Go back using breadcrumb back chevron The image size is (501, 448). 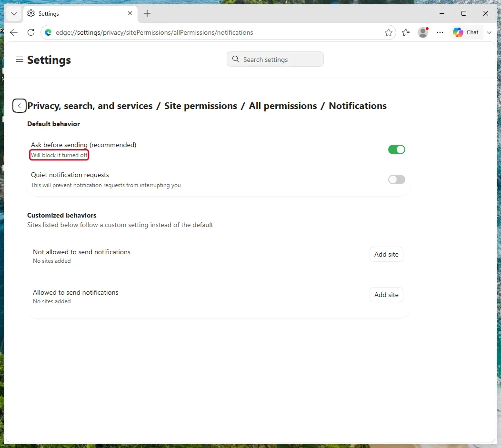[x=19, y=106]
